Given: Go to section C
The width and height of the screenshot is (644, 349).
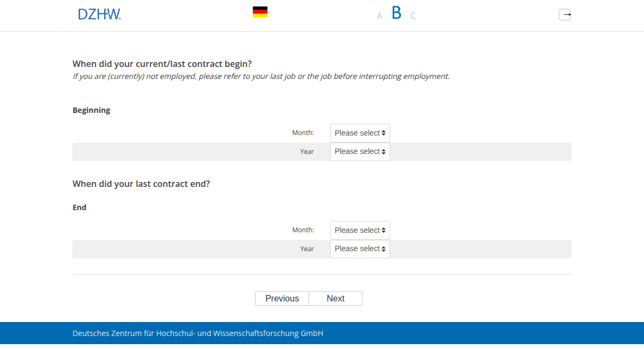Looking at the screenshot, I should (x=413, y=16).
